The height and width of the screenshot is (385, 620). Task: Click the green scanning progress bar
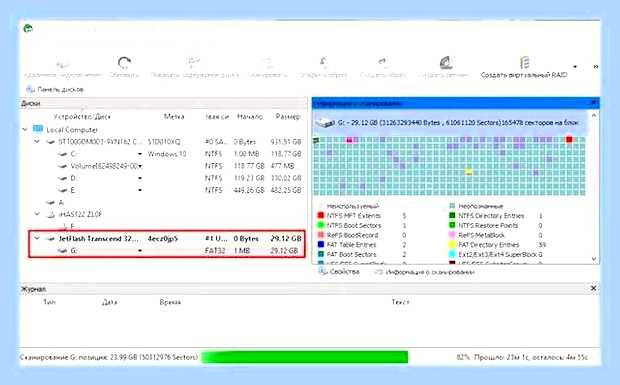point(305,357)
